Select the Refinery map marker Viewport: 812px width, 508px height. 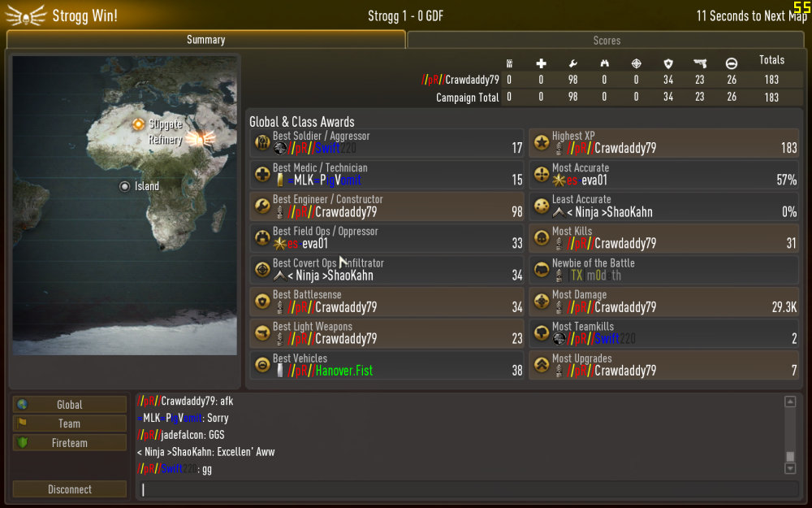pyautogui.click(x=200, y=139)
